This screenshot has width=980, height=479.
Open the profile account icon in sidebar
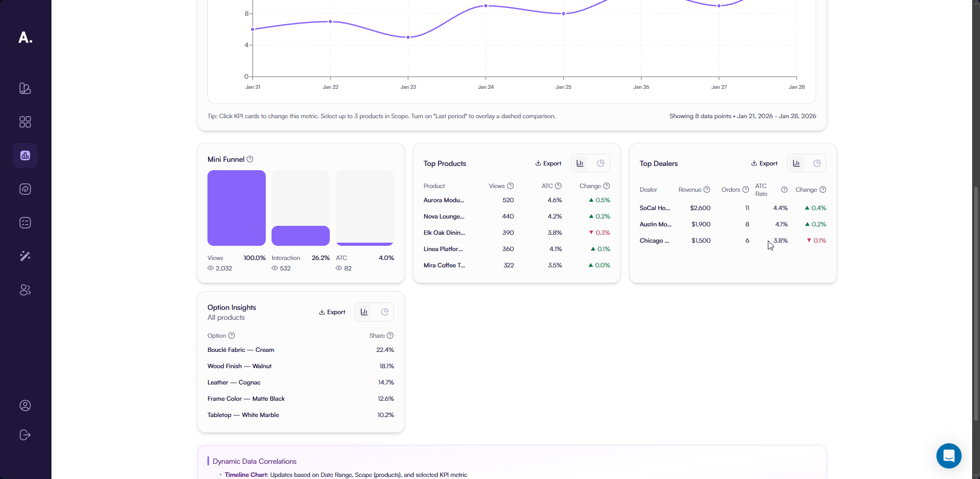click(x=25, y=405)
